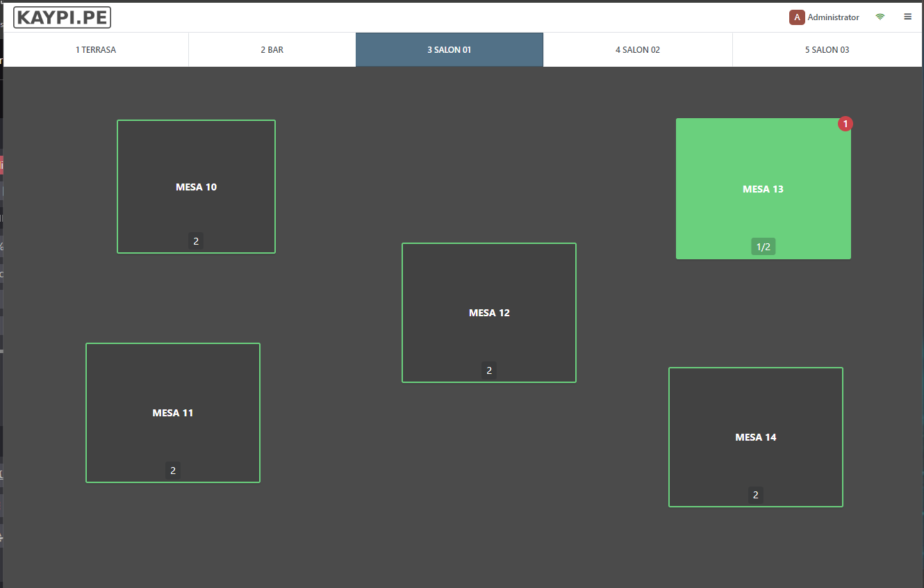Click the Administrator avatar icon
Screen dimensions: 924x588
click(797, 17)
